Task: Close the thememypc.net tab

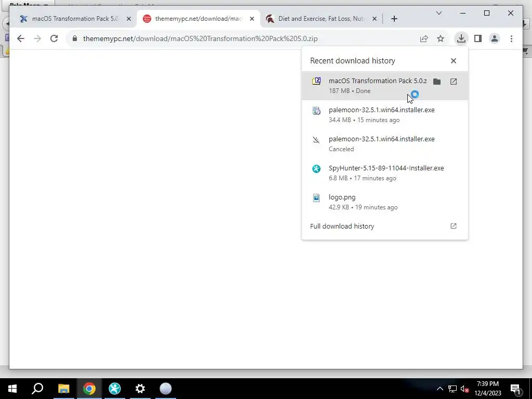Action: coord(252,19)
